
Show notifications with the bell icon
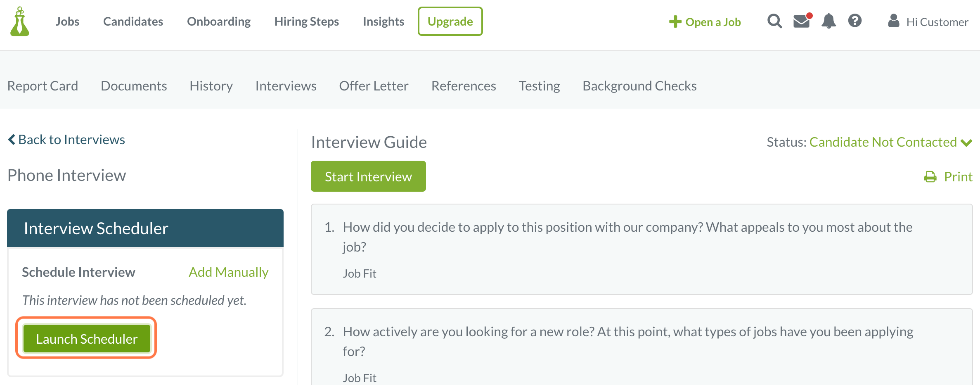point(829,21)
